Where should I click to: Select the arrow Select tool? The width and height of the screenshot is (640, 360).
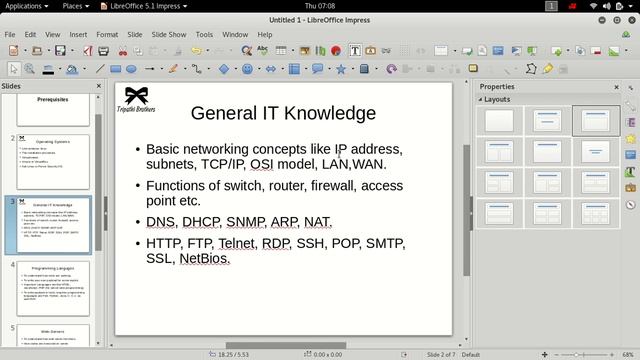tap(13, 69)
